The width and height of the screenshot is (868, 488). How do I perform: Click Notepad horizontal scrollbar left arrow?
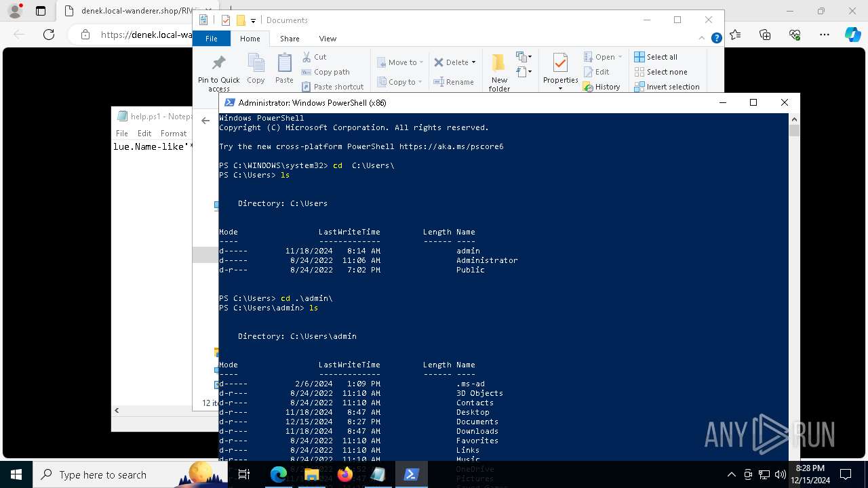[x=117, y=411]
